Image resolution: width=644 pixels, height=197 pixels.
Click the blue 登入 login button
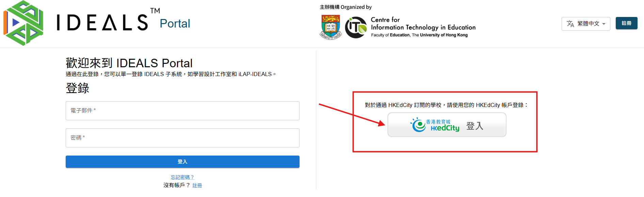pyautogui.click(x=182, y=162)
